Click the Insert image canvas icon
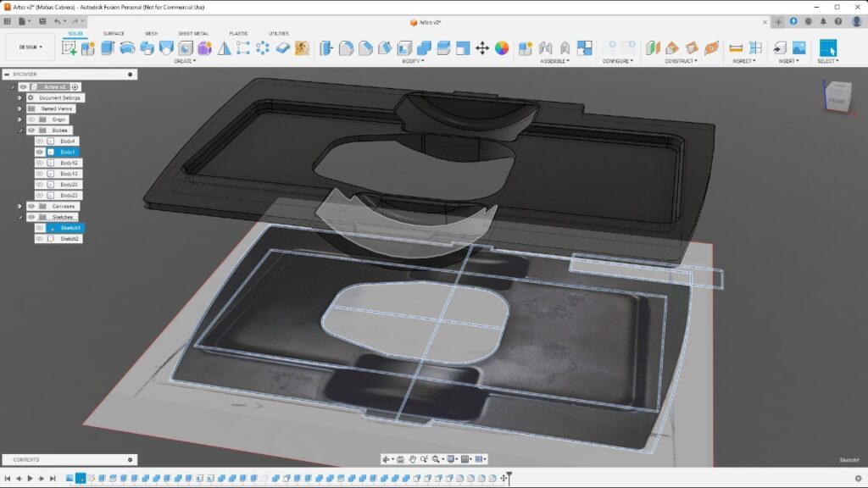Screen dimensions: 868x488 (x=799, y=48)
